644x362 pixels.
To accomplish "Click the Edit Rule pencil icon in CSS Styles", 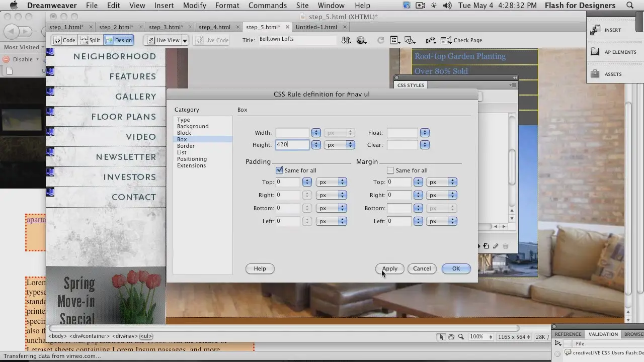I will 496,246.
